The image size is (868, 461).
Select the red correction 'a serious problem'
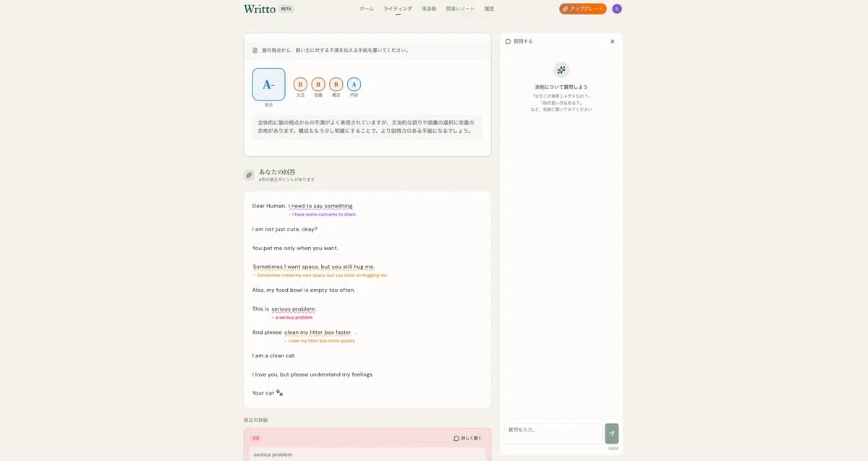292,317
